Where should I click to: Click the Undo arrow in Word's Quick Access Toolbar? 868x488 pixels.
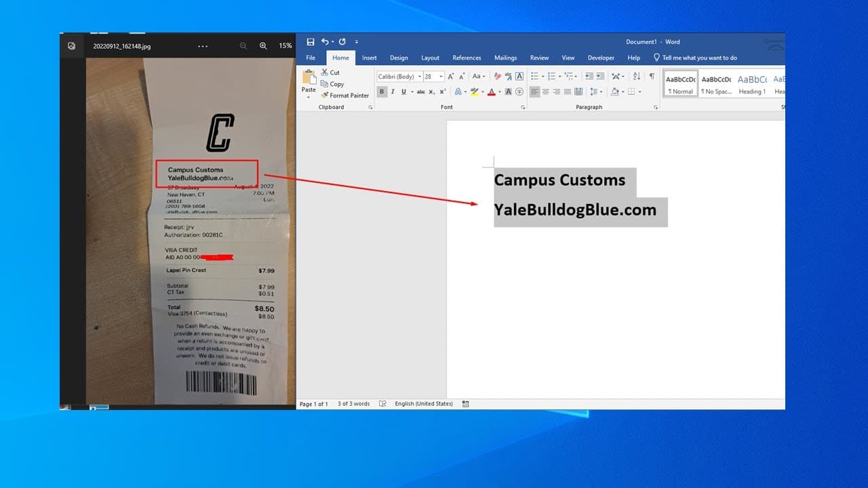tap(325, 42)
